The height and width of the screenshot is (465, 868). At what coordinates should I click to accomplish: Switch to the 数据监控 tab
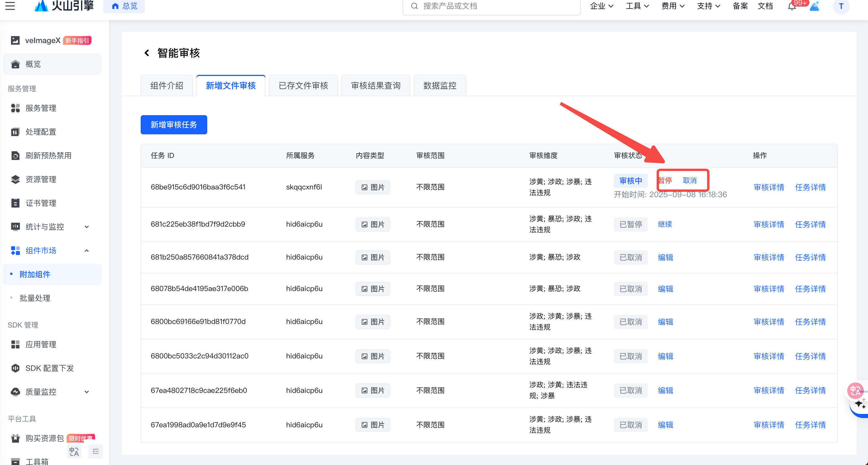(x=440, y=86)
